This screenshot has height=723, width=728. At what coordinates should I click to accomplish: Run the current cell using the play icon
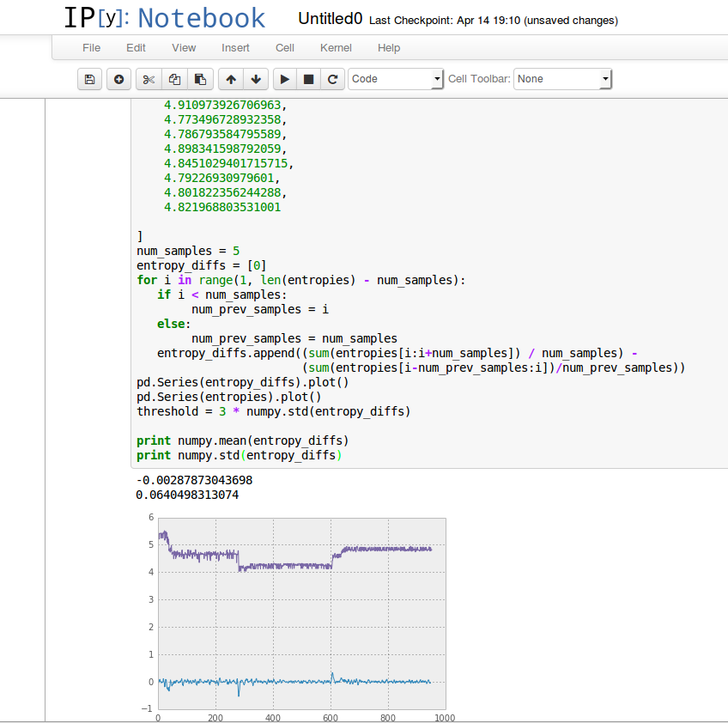tap(283, 78)
